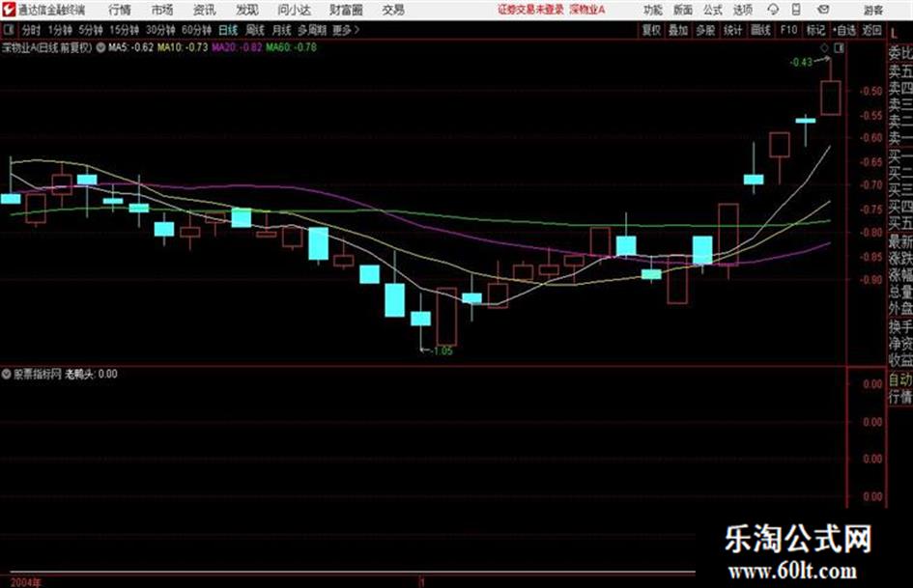Image resolution: width=913 pixels, height=588 pixels.
Task: Open the 功能 menu
Action: (x=653, y=10)
